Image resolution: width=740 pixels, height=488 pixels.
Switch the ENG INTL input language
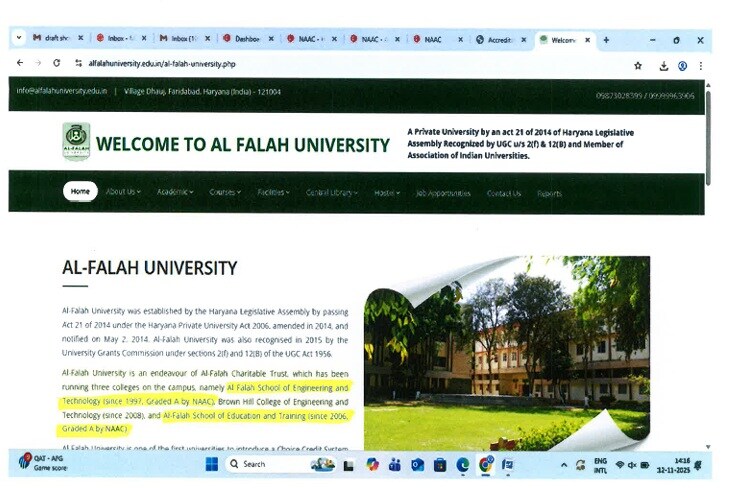click(x=600, y=466)
